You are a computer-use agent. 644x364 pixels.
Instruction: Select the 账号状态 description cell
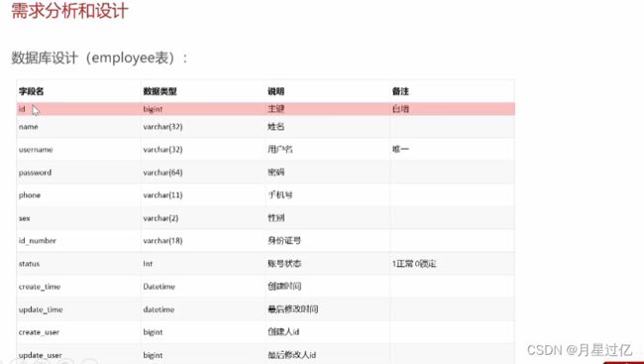click(284, 263)
